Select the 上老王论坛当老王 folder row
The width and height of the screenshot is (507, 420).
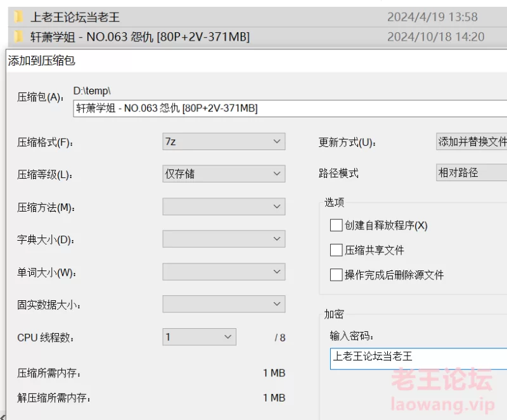[190, 17]
